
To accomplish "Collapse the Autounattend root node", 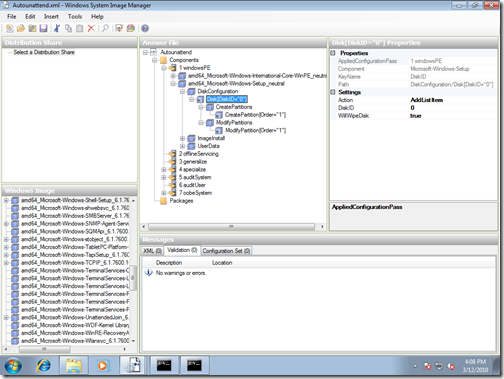I will (x=145, y=53).
